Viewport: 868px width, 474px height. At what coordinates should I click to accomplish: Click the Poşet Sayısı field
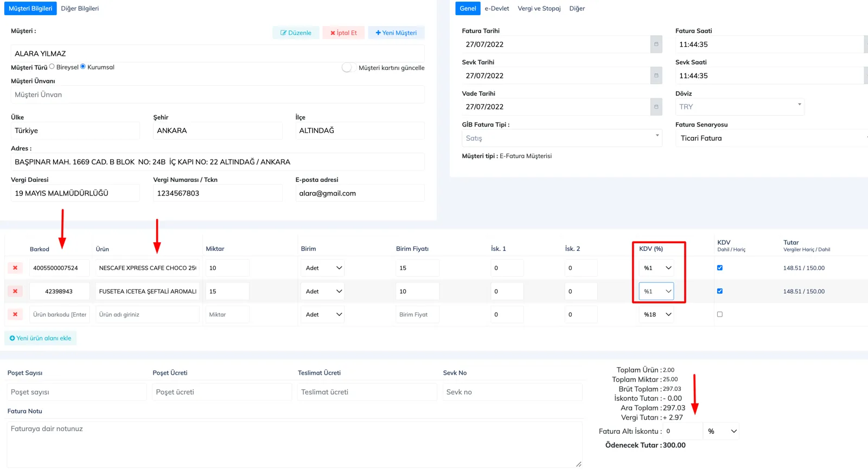[x=77, y=392]
